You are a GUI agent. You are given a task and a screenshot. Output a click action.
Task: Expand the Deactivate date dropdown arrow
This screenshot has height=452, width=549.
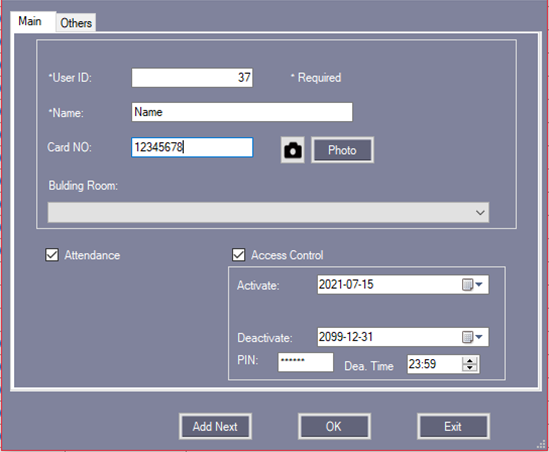(479, 337)
